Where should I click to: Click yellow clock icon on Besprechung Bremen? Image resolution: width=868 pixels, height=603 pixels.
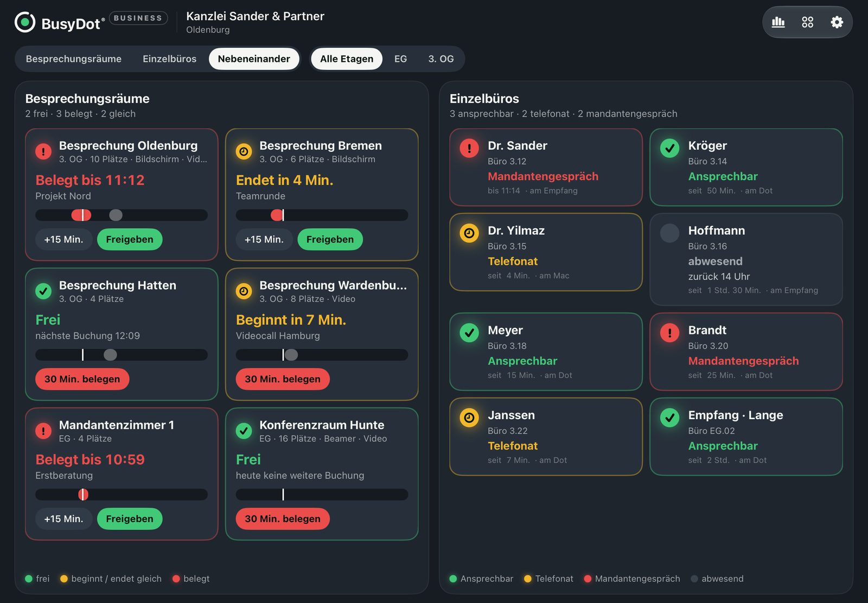tap(244, 151)
